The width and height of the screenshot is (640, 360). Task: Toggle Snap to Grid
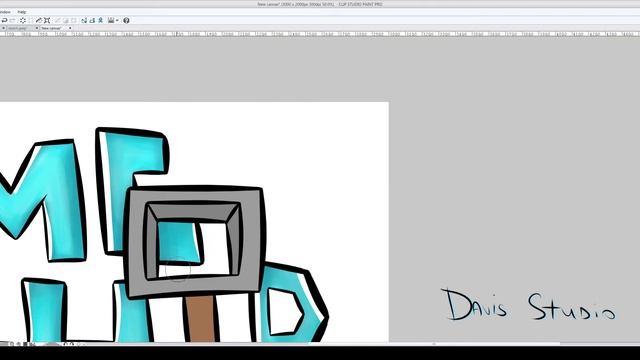pyautogui.click(x=100, y=20)
